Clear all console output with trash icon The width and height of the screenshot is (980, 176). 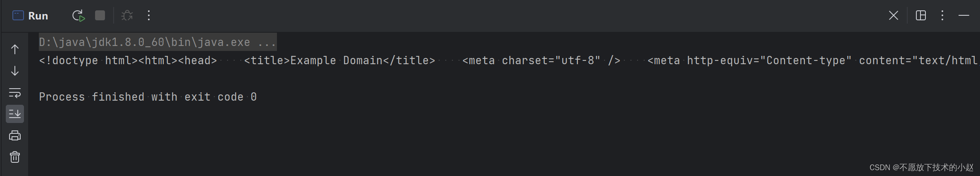15,157
